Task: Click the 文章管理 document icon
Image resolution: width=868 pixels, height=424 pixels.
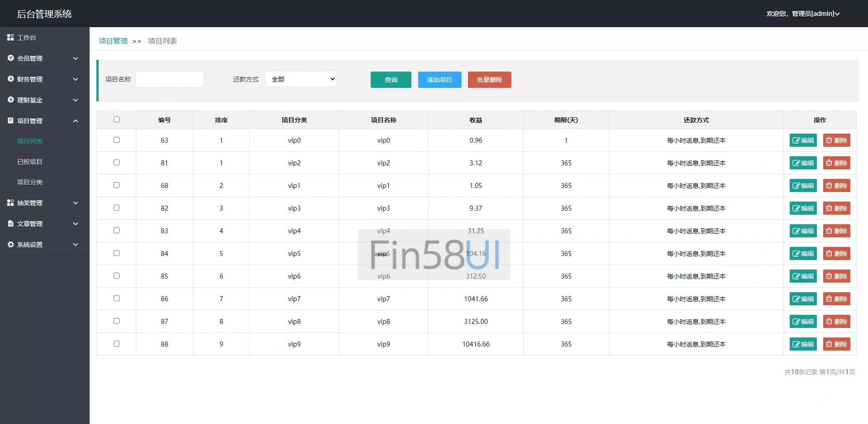Action: click(10, 224)
